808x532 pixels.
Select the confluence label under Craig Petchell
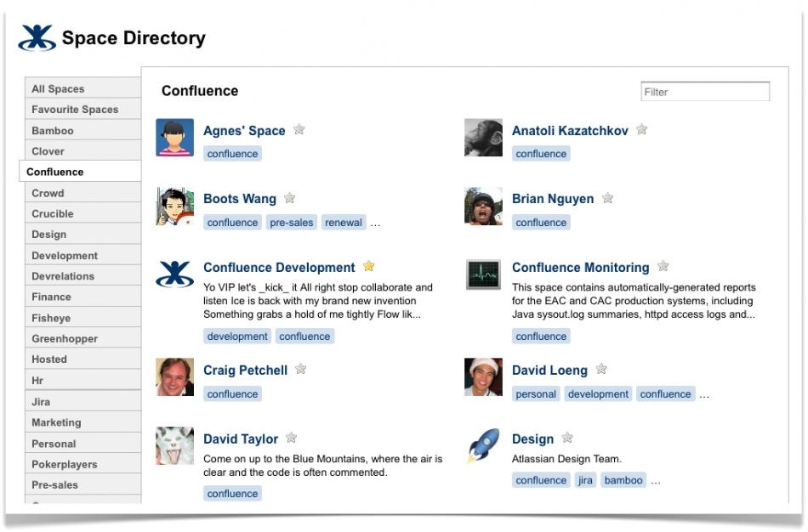(x=232, y=394)
